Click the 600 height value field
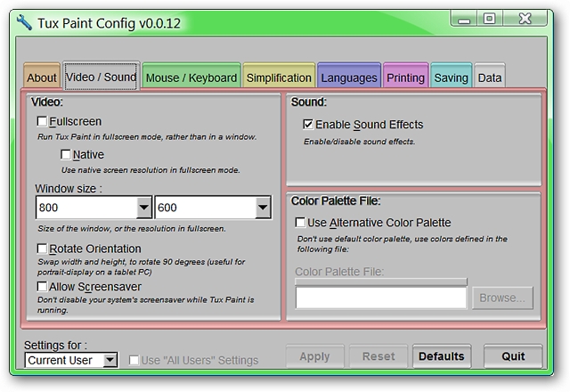Screen dimensions: 570x392 tap(206, 208)
